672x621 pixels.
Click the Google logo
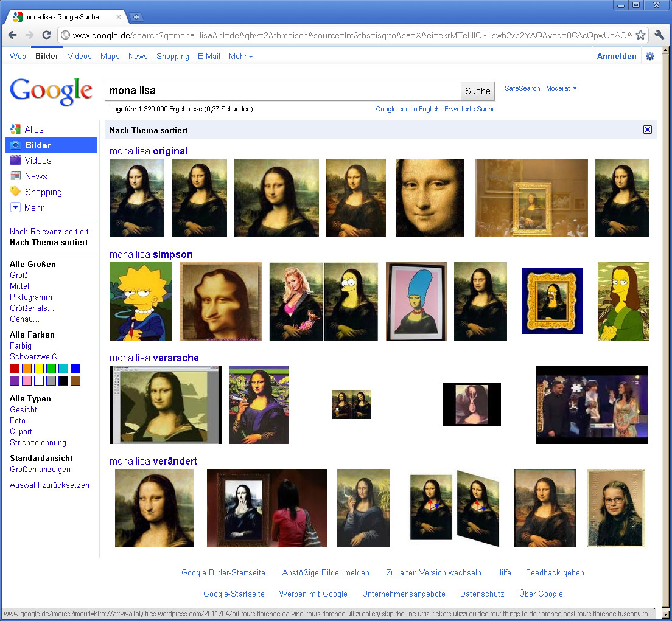51,91
